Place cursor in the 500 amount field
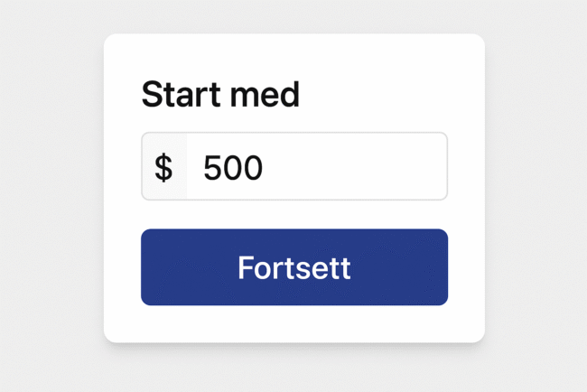This screenshot has width=587, height=392. (x=316, y=167)
